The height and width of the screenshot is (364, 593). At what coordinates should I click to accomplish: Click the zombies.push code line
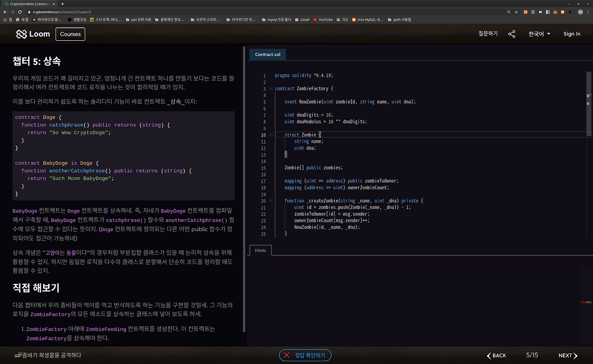(x=353, y=207)
